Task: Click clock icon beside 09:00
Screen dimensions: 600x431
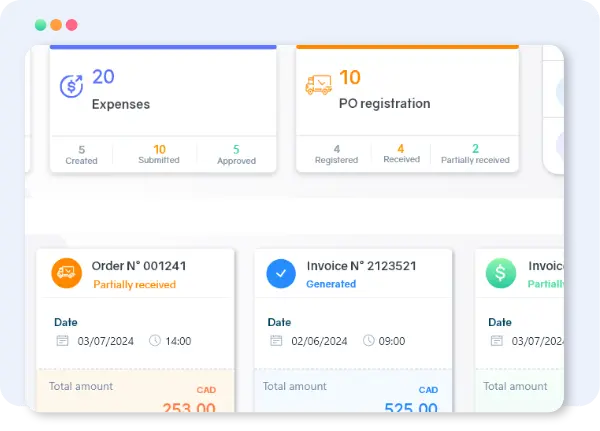Action: point(369,341)
